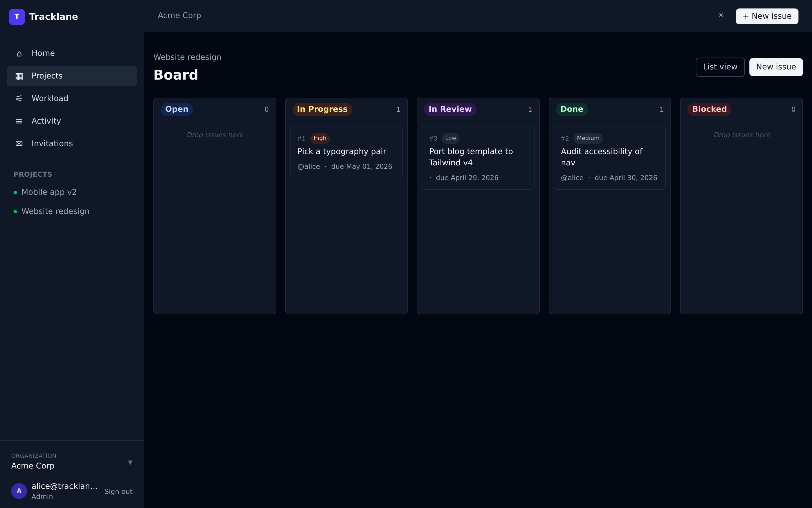Click the Medium priority badge

[x=588, y=138]
